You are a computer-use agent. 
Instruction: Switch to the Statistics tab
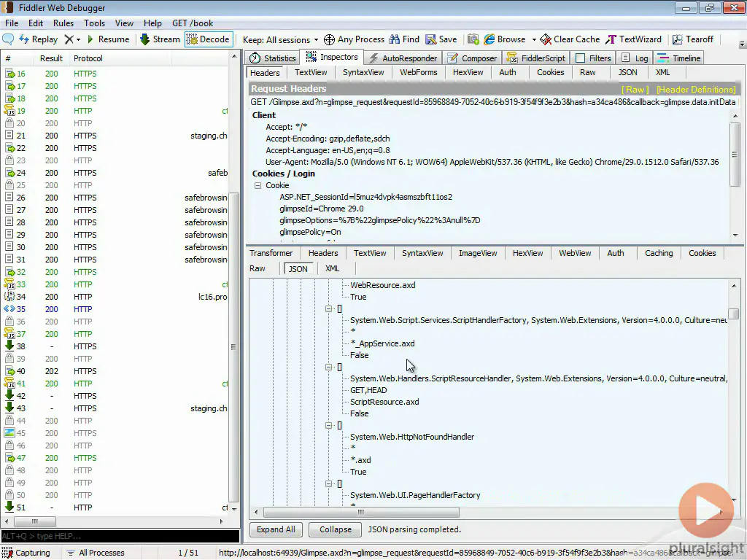(x=273, y=58)
